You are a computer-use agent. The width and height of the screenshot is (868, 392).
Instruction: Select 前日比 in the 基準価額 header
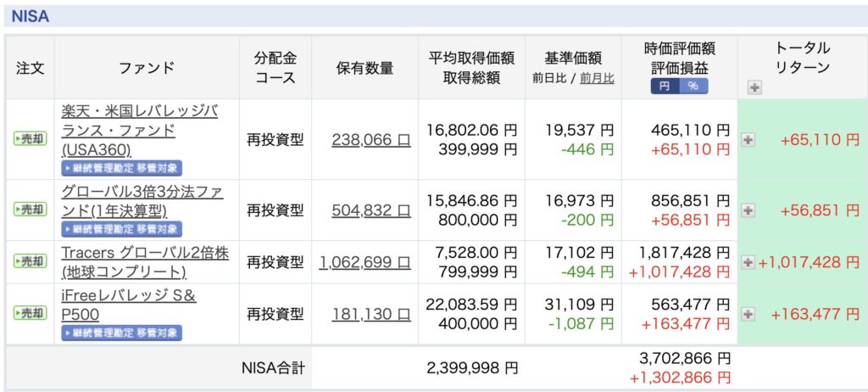click(x=550, y=78)
